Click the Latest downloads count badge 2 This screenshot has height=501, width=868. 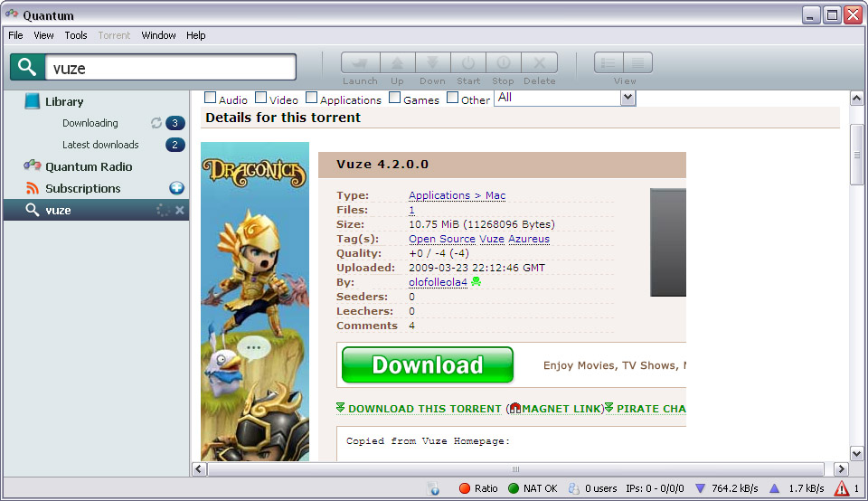[175, 145]
